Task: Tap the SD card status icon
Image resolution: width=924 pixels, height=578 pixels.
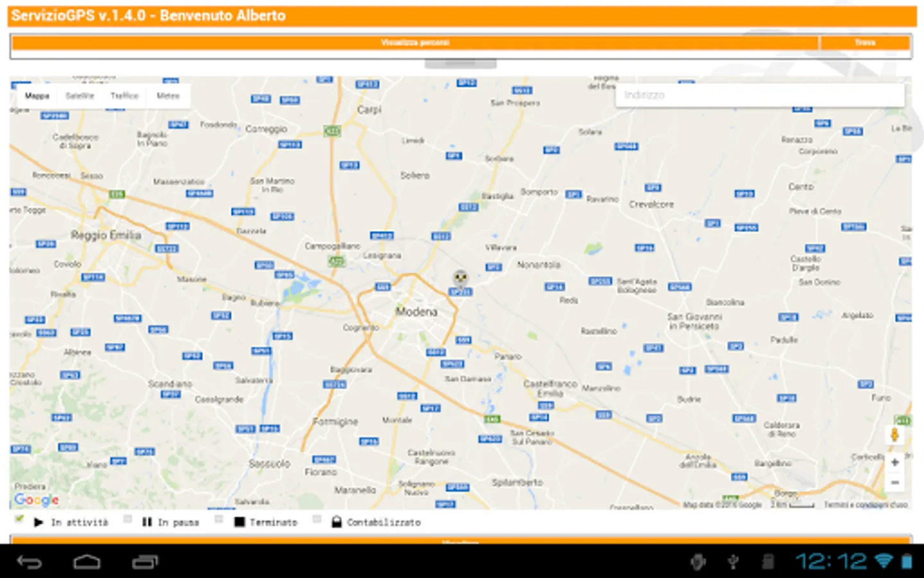Action: pos(767,563)
